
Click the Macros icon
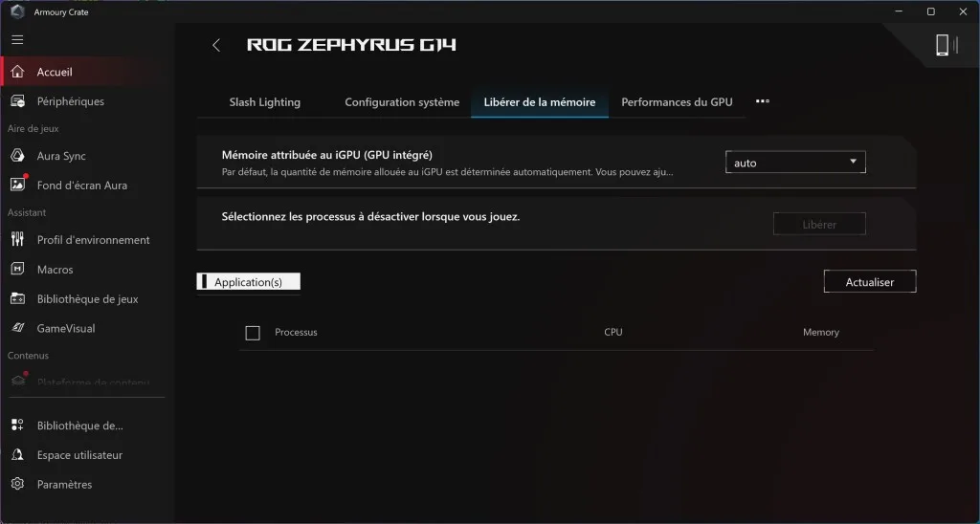click(17, 270)
